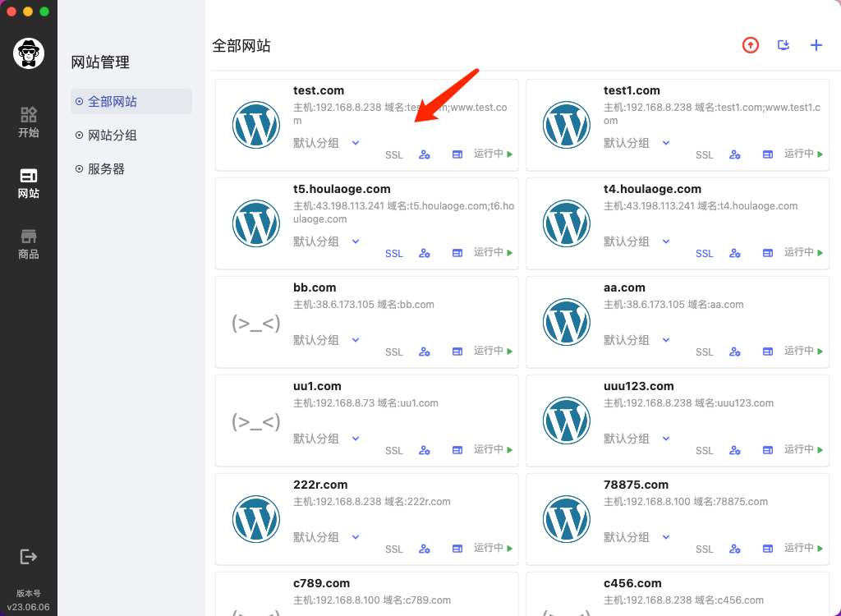Open user settings icon for test.com
841x616 pixels.
[x=425, y=154]
